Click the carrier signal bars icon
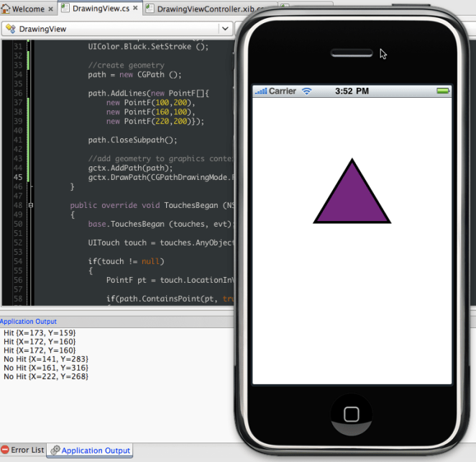 (x=260, y=91)
